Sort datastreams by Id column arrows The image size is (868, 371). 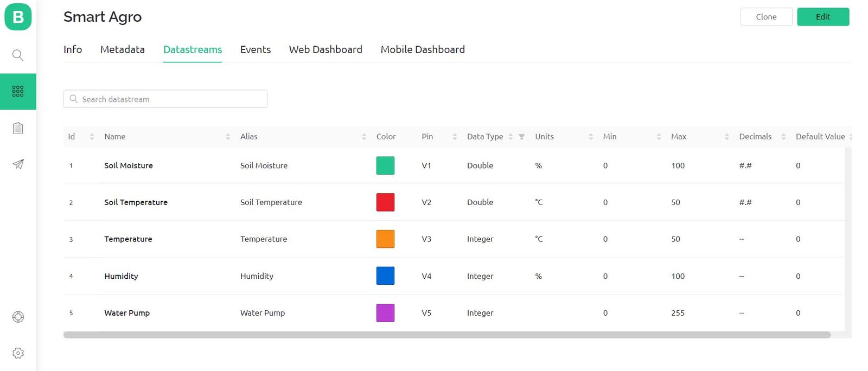[92, 137]
